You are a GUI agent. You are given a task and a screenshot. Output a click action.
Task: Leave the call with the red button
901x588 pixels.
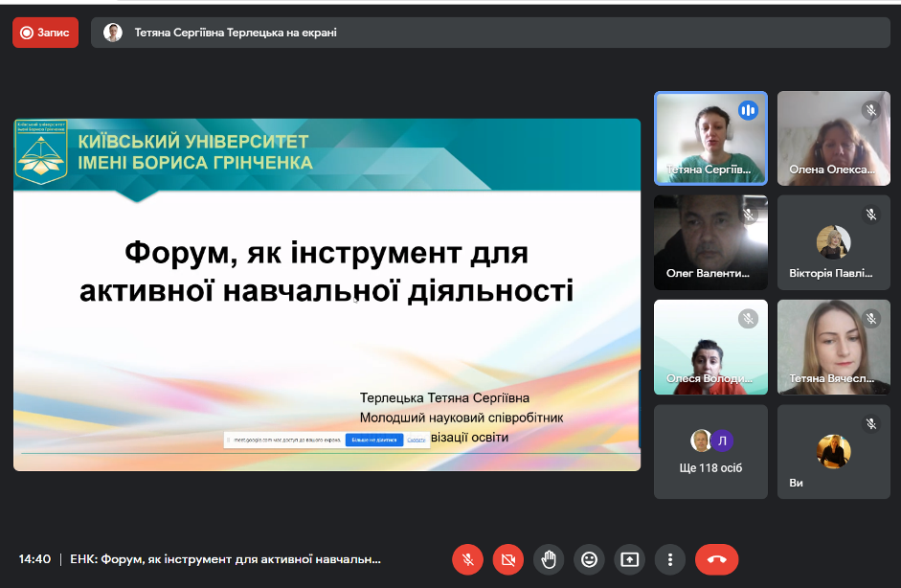(x=716, y=559)
